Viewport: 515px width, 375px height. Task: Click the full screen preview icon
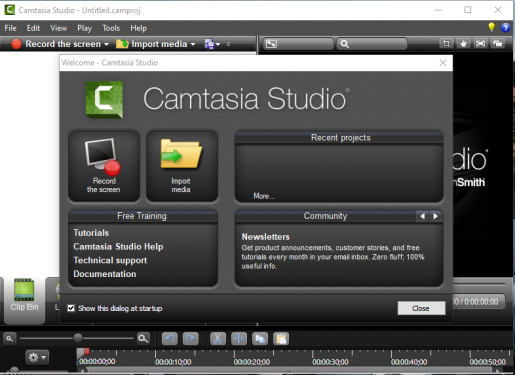pyautogui.click(x=480, y=43)
